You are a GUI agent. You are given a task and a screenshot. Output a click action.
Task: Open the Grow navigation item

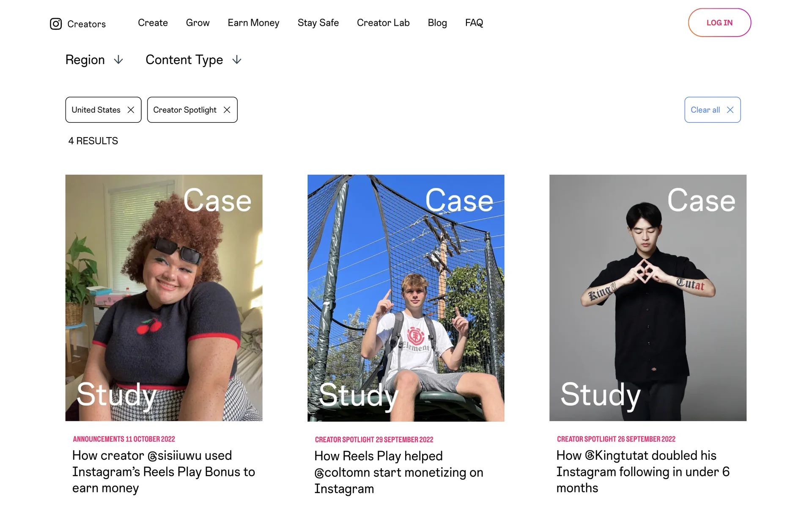198,23
